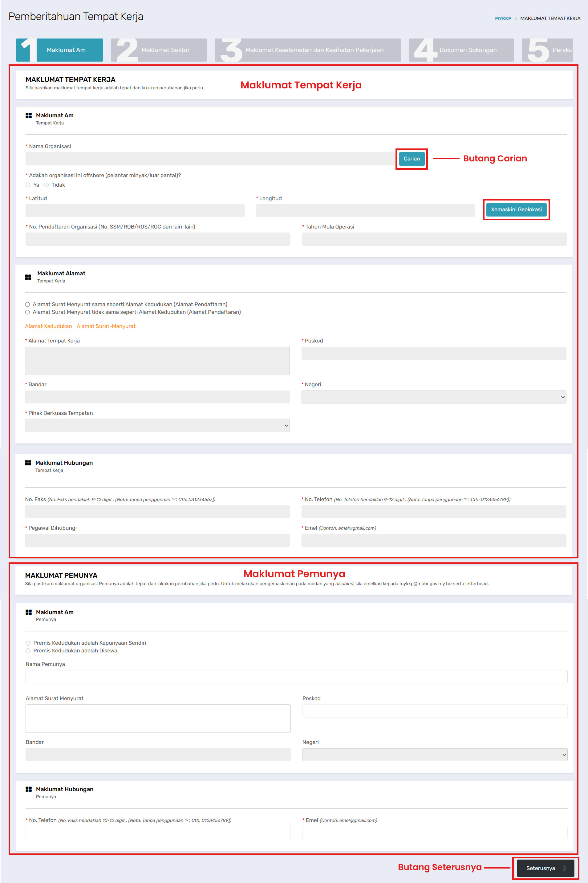Click grid icon beside Maklumat Hubungan Tempat Kerja
Image resolution: width=588 pixels, height=883 pixels.
[28, 463]
